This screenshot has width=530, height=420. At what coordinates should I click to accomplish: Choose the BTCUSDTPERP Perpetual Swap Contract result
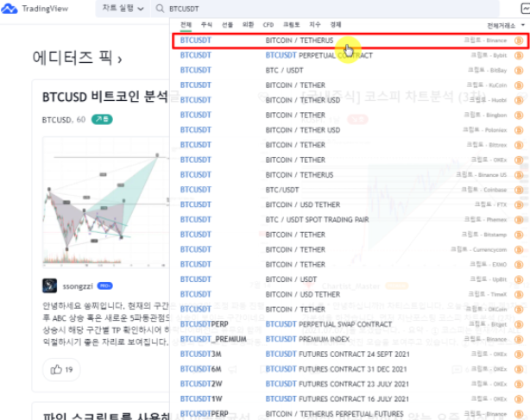(328, 324)
